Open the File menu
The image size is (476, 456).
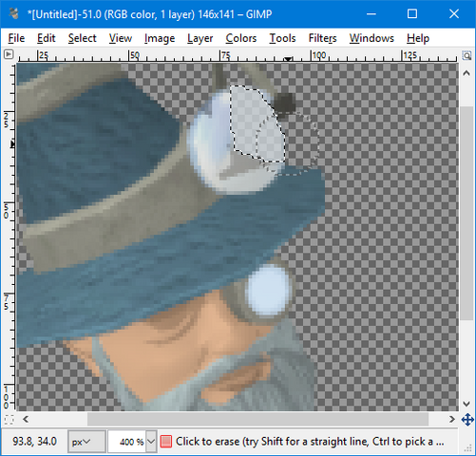pyautogui.click(x=16, y=38)
